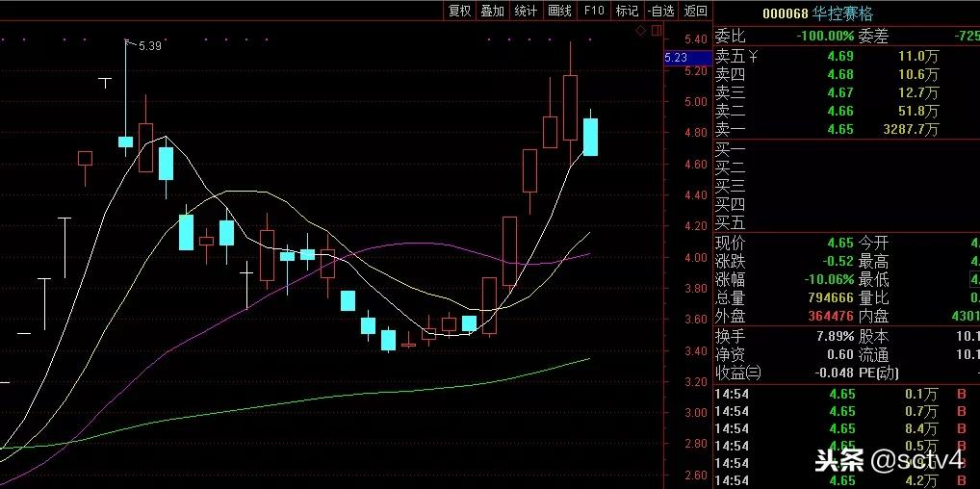Click the 买二 bid row
980x489 pixels.
pyautogui.click(x=847, y=167)
